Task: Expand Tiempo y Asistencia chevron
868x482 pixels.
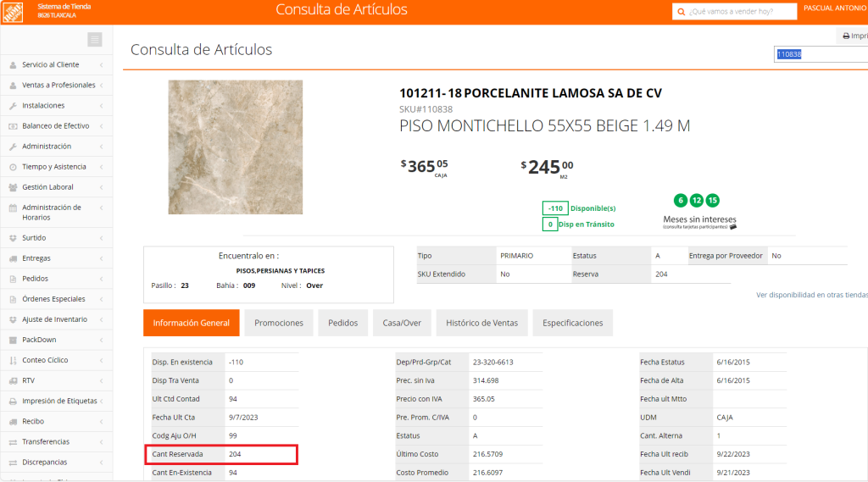Action: click(102, 167)
